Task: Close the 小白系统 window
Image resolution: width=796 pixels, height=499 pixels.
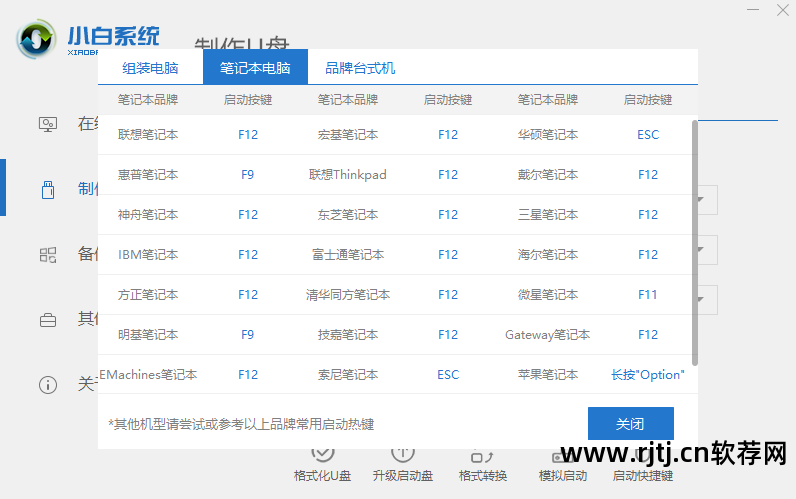Action: point(782,10)
